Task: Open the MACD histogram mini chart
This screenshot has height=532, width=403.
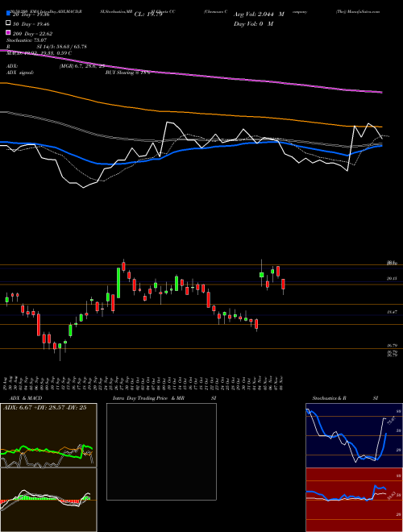Action: click(x=48, y=500)
